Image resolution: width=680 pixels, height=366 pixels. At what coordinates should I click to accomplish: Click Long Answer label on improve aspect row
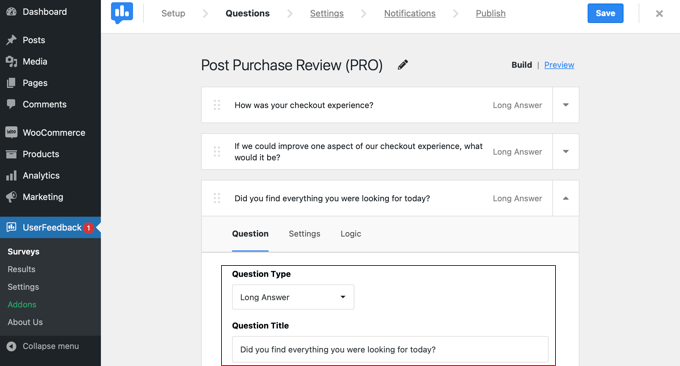pyautogui.click(x=517, y=152)
